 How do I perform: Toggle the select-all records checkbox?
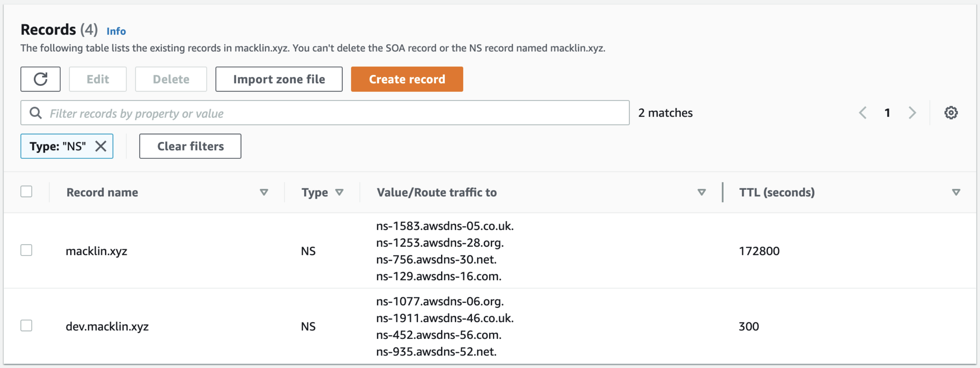(26, 191)
